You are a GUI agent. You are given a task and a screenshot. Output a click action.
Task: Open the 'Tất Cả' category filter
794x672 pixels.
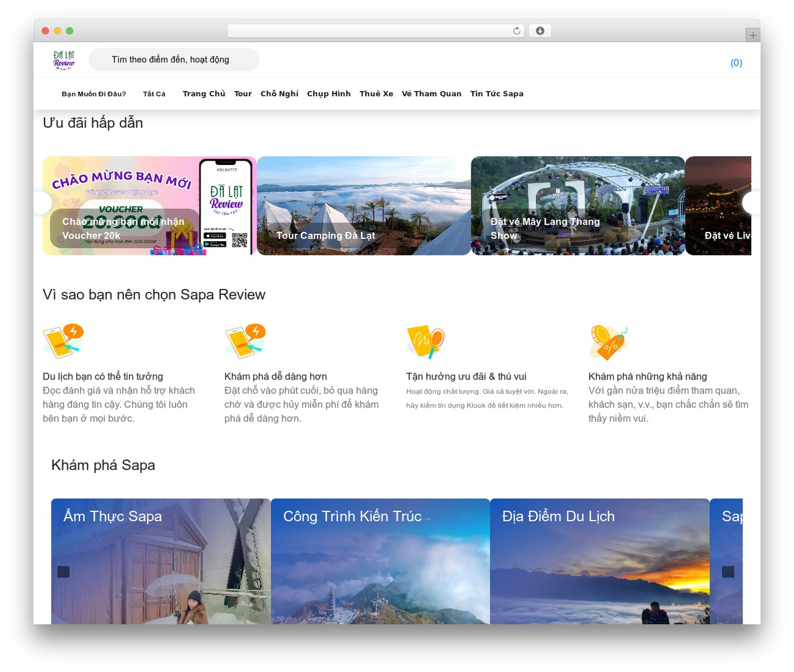coord(154,94)
